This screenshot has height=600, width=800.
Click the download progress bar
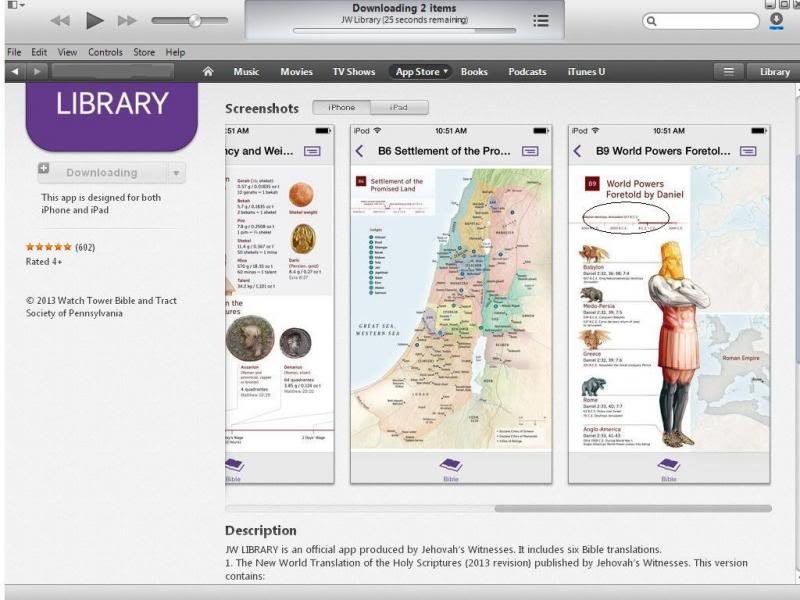coord(405,31)
